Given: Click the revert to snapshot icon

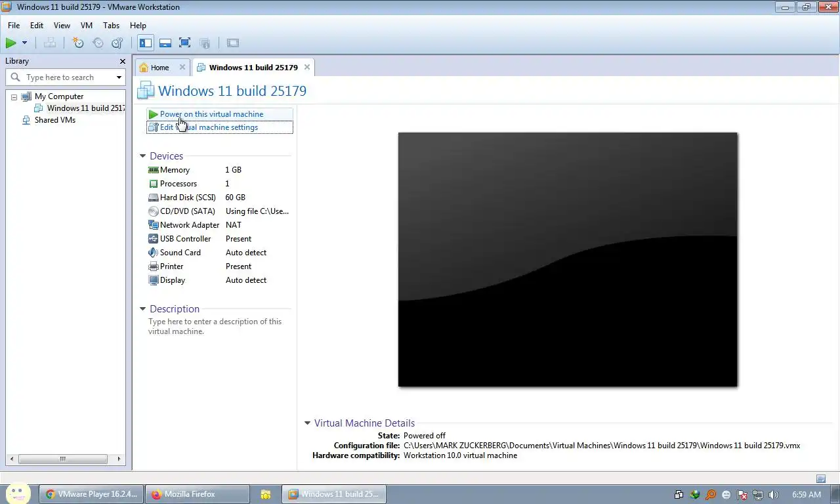Looking at the screenshot, I should (98, 43).
